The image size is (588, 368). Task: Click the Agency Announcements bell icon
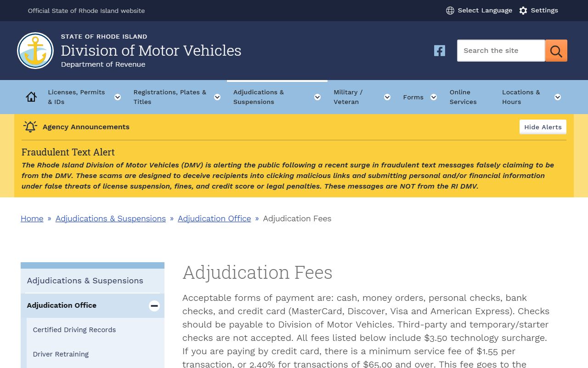tap(30, 127)
